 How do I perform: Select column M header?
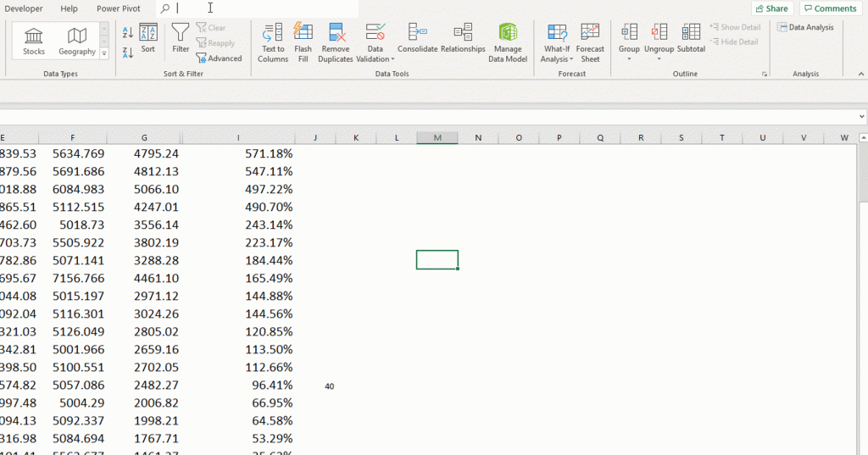(437, 138)
